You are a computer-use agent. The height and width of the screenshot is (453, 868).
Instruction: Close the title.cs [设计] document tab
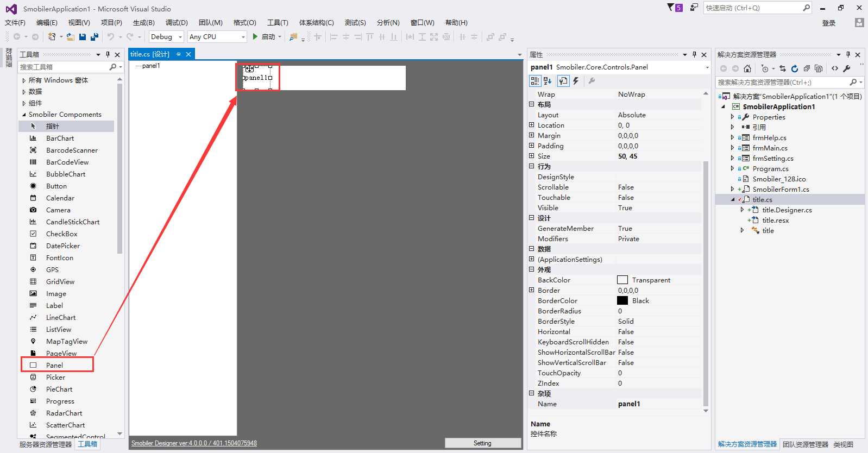pos(188,54)
